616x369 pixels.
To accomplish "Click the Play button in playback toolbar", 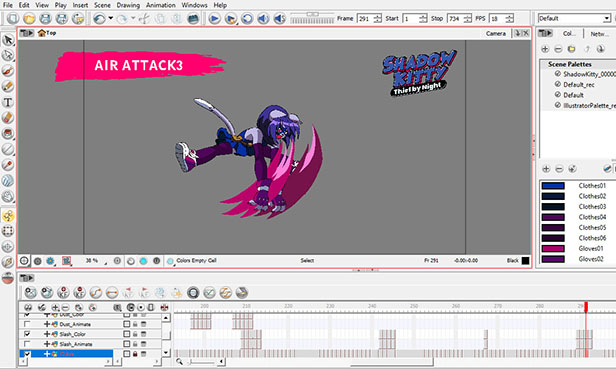I will (214, 18).
